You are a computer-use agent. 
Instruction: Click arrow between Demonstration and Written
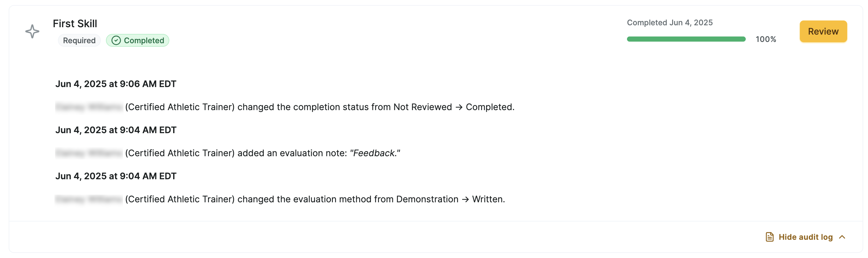click(x=465, y=199)
